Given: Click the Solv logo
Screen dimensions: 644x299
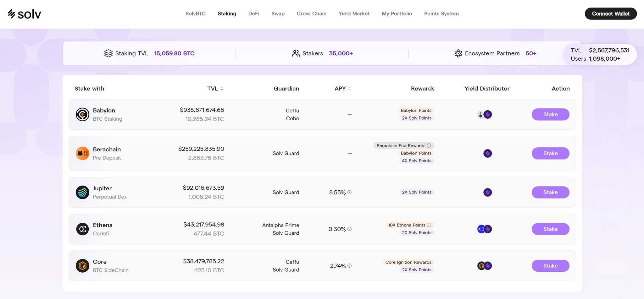Looking at the screenshot, I should [25, 14].
